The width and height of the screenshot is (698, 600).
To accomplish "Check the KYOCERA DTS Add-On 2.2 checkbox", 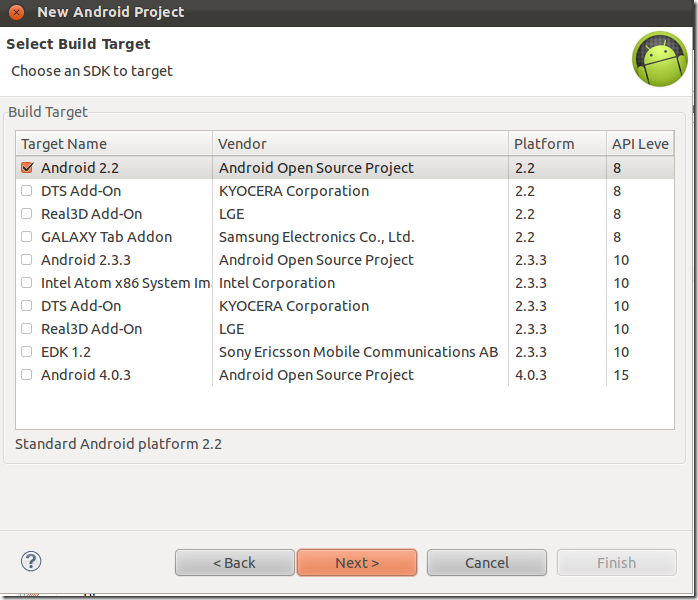I will click(x=27, y=191).
